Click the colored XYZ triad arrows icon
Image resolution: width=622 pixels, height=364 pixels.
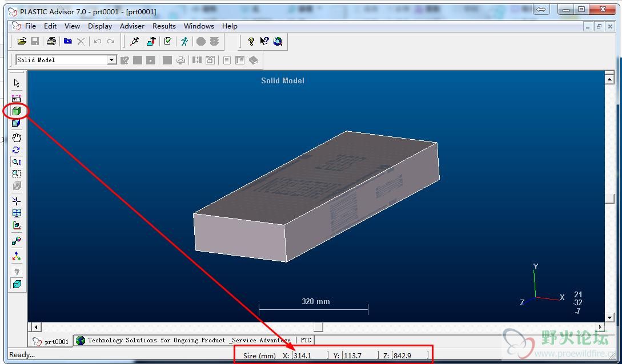16,256
